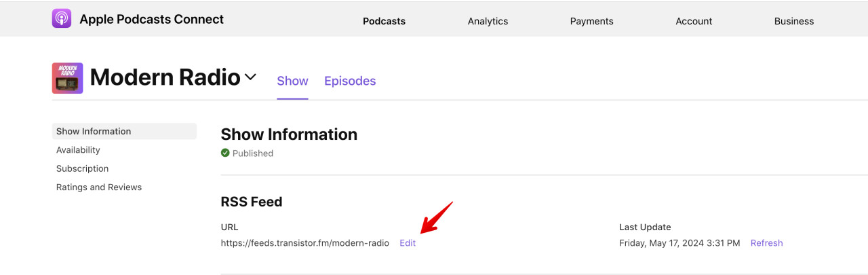Click the RSS Feed section heading
The width and height of the screenshot is (868, 275).
pos(252,202)
